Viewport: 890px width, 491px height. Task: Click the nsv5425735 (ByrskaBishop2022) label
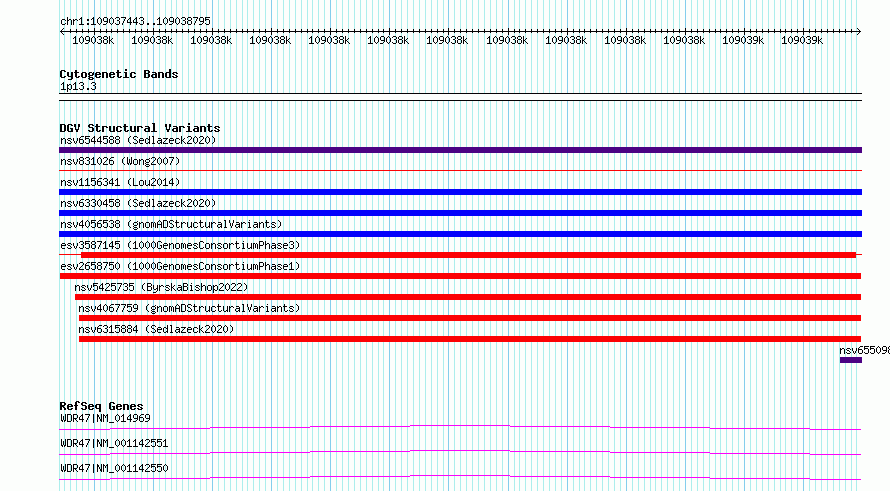pyautogui.click(x=161, y=287)
